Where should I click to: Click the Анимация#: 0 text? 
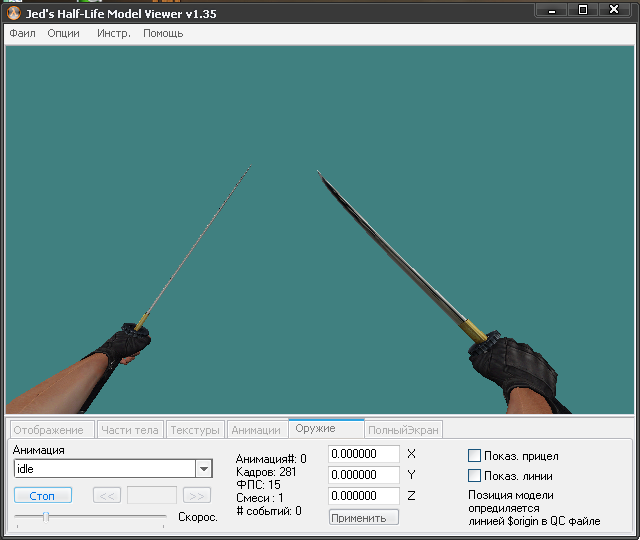[271, 459]
